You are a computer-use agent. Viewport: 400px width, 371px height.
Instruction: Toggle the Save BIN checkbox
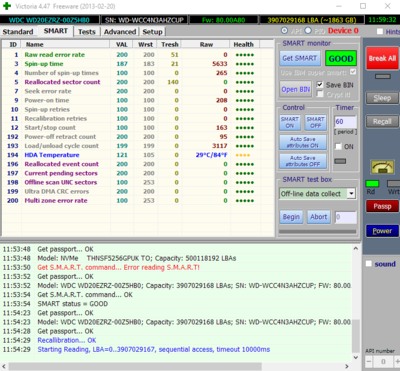(320, 85)
